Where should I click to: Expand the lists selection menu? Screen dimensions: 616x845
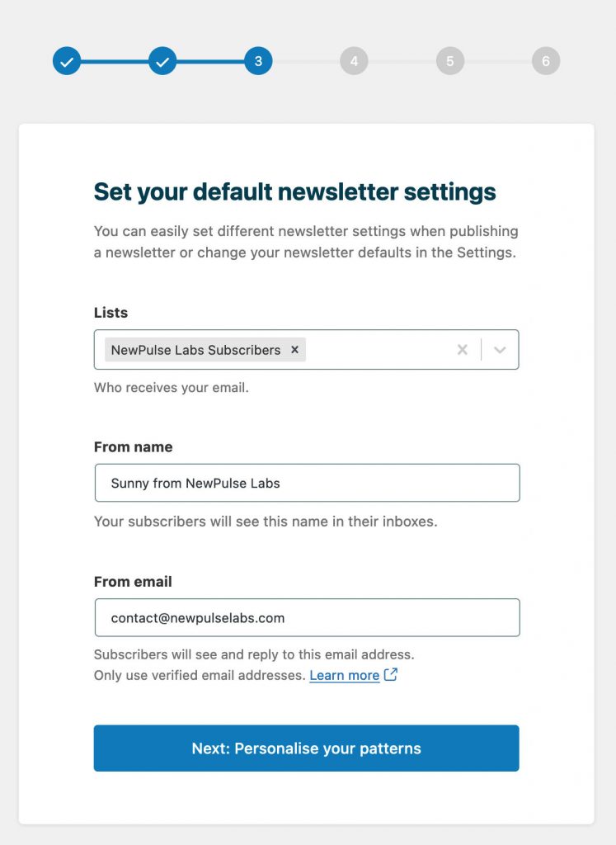[500, 349]
